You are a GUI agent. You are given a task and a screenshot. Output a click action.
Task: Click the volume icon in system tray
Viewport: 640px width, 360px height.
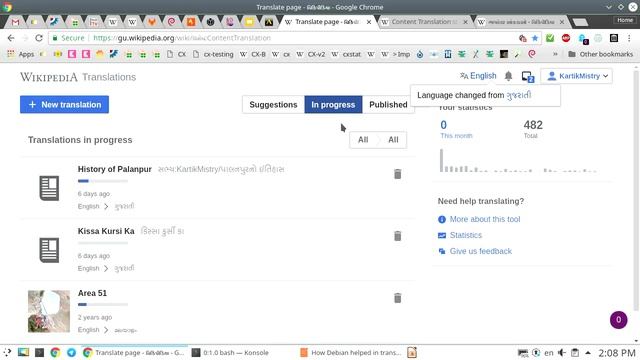point(562,353)
